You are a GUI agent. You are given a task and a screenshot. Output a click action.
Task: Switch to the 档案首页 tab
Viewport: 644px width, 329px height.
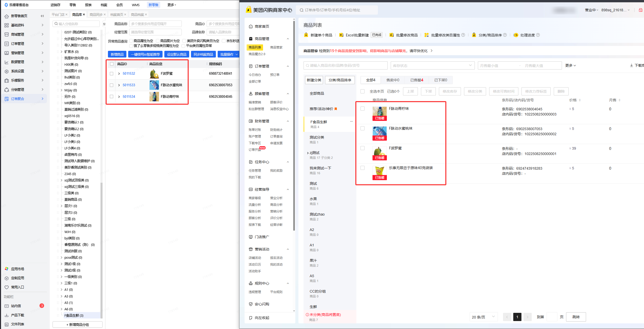(x=117, y=15)
